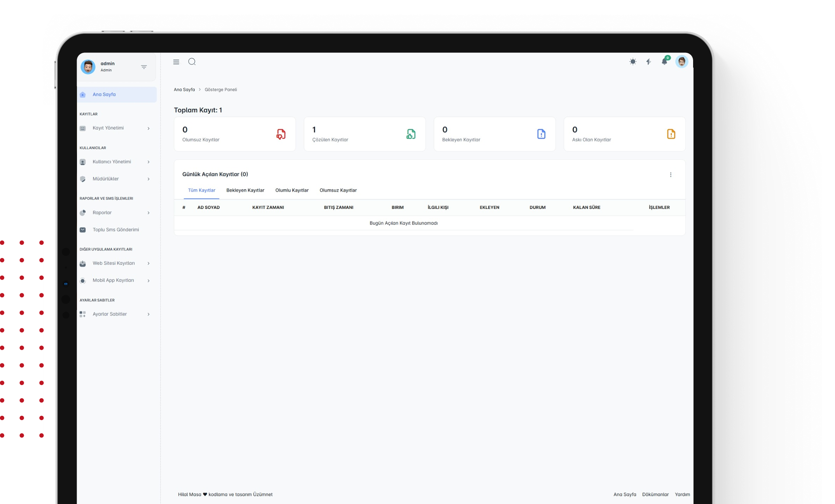The height and width of the screenshot is (504, 835).
Task: Expand the Raporlar chevron
Action: click(x=148, y=213)
